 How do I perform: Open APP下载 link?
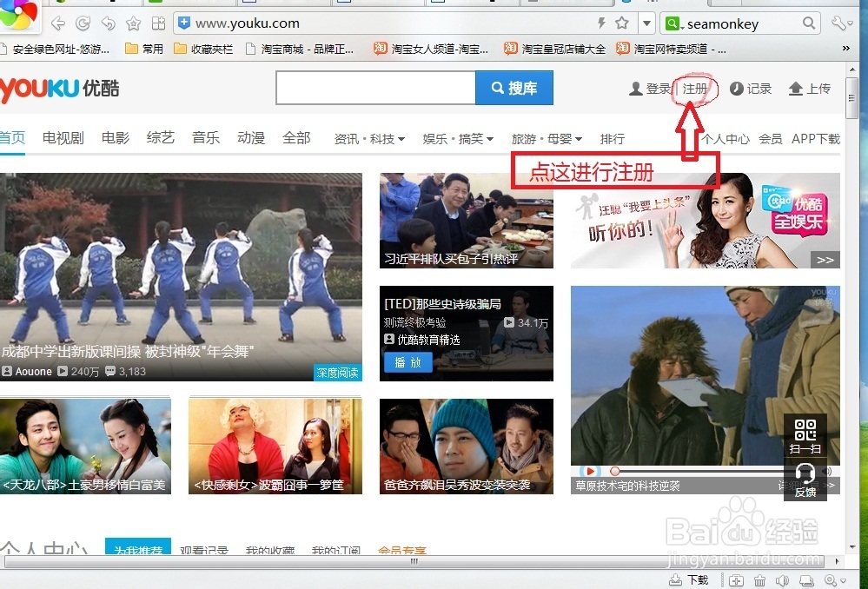click(815, 139)
